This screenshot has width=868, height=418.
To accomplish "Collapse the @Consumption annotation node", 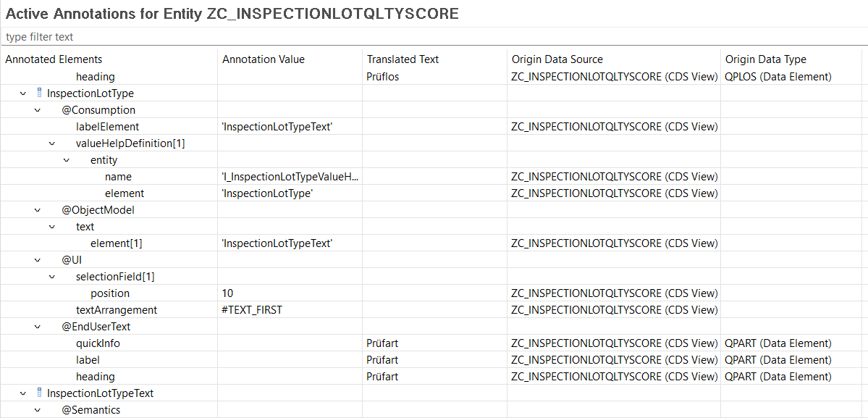I will 38,110.
